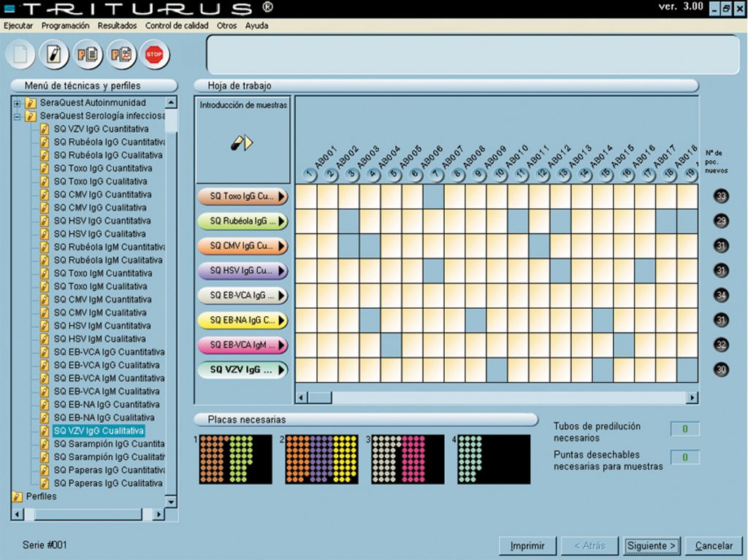Click the AB001 sample number 1 circle
Screen dimensions: 748x560
point(310,174)
